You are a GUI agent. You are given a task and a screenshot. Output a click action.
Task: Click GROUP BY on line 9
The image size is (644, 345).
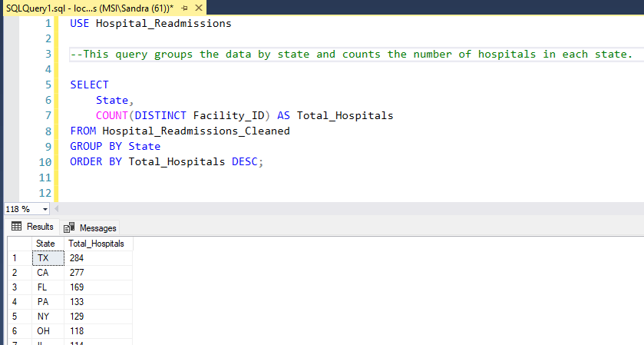point(96,147)
